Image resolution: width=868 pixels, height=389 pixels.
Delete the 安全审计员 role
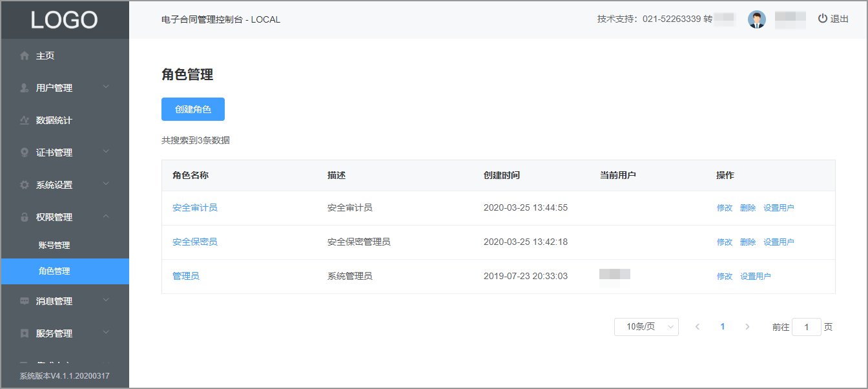(748, 208)
